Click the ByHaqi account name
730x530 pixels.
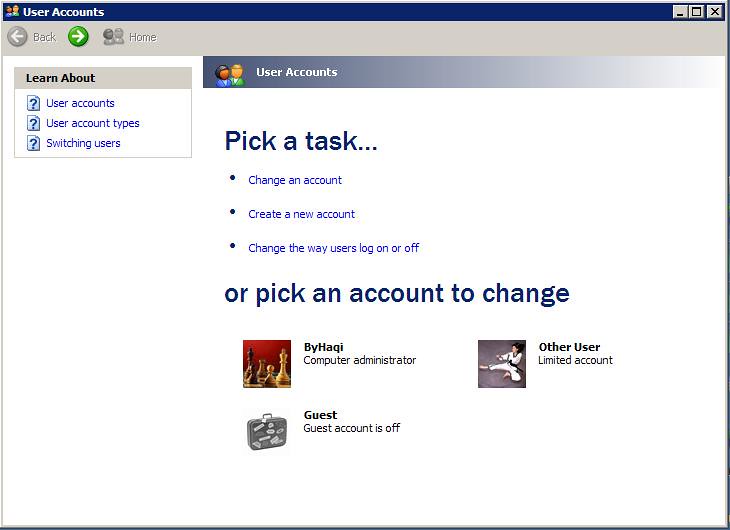point(324,347)
